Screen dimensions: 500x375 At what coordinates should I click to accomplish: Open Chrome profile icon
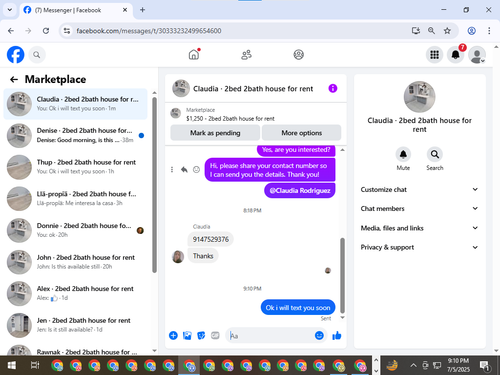(x=471, y=31)
